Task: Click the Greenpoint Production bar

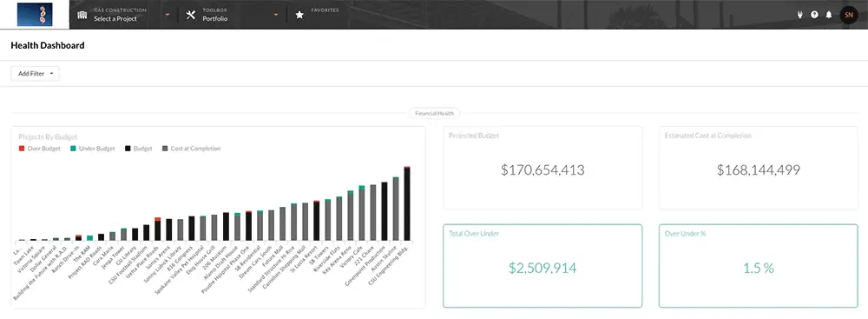Action: (x=385, y=211)
